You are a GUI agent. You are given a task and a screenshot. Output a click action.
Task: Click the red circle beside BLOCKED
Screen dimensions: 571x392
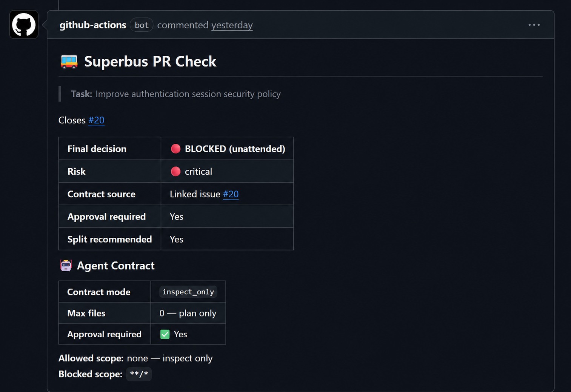[175, 149]
